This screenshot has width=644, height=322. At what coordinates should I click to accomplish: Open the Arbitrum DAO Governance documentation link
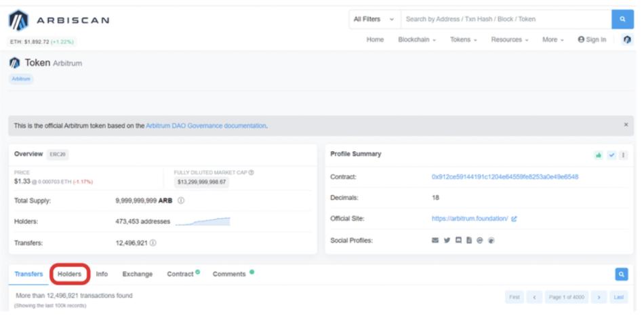coord(205,125)
